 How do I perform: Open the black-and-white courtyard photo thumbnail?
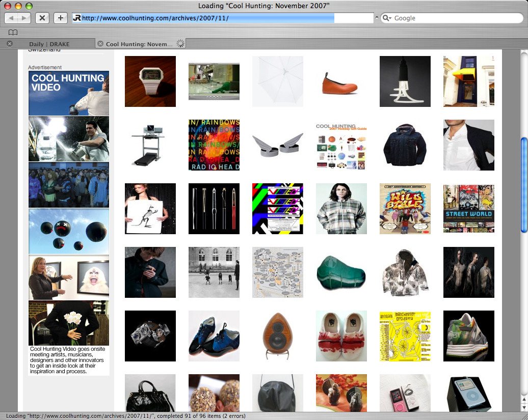pyautogui.click(x=214, y=272)
